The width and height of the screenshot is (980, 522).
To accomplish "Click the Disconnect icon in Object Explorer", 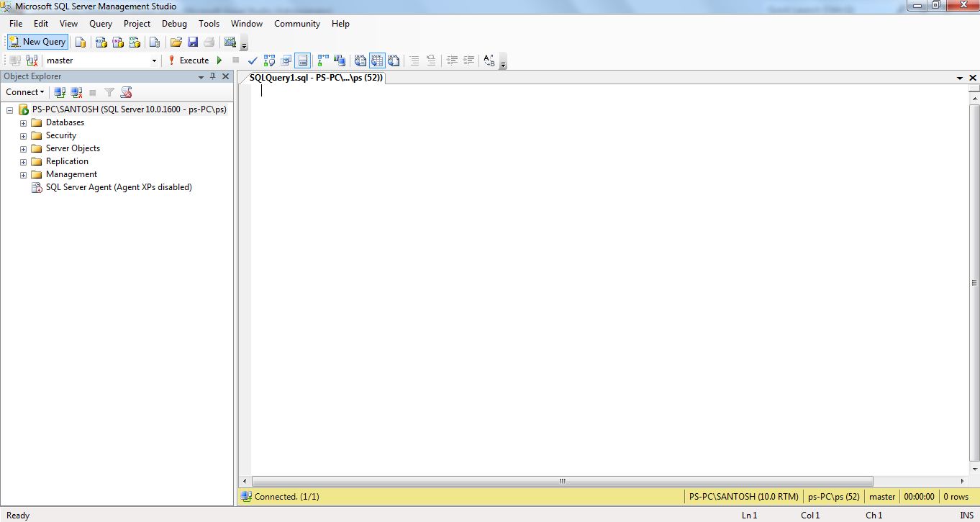I will point(76,92).
